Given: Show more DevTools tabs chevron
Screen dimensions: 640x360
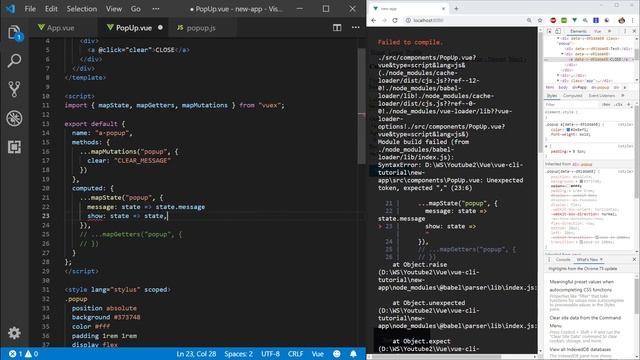Looking at the screenshot, I should coord(610,31).
